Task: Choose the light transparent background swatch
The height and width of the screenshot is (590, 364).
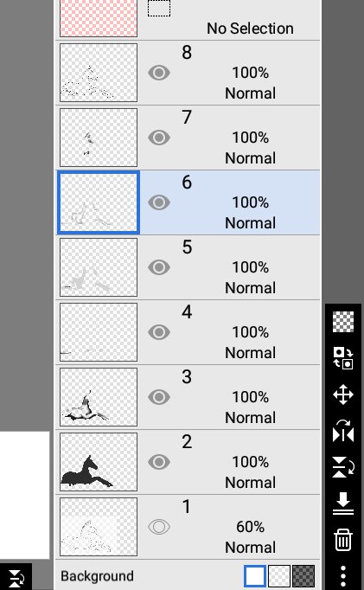Action: click(279, 576)
